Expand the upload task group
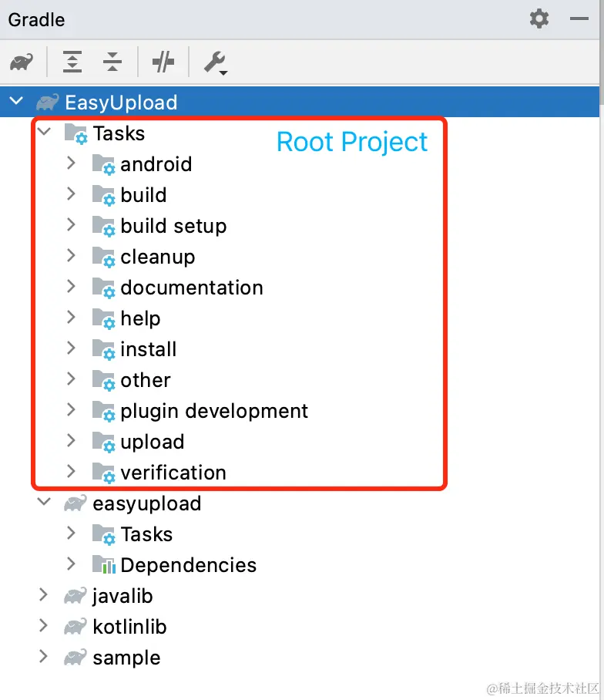The image size is (604, 700). pos(71,440)
